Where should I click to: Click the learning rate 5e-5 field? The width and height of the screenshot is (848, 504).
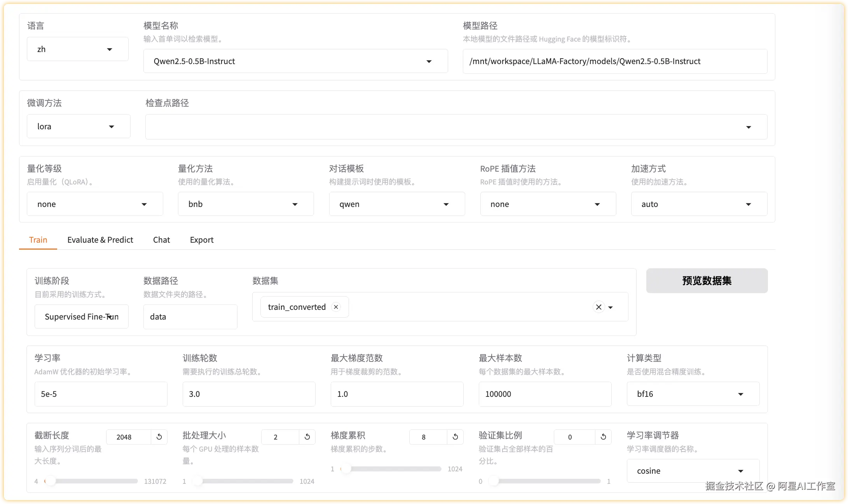[x=101, y=394]
